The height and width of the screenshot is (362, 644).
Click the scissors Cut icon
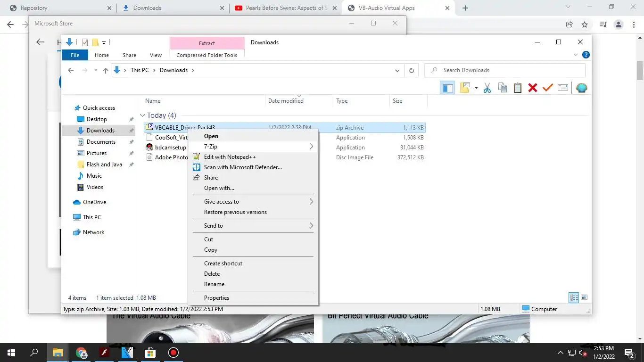click(x=487, y=88)
